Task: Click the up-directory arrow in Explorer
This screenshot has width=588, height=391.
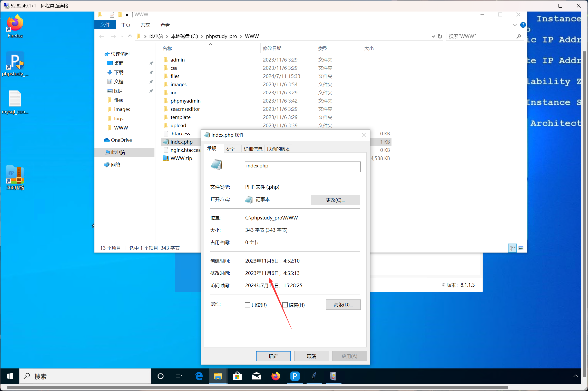Action: (x=130, y=36)
